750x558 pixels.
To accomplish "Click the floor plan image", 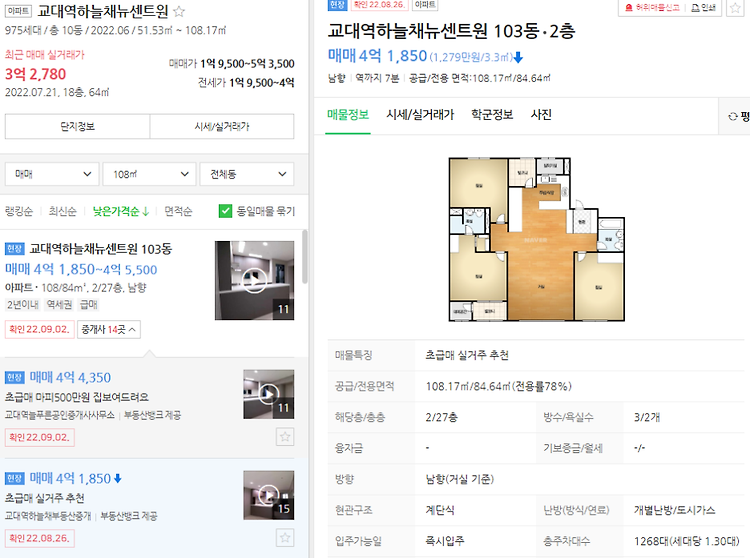I will click(x=537, y=239).
